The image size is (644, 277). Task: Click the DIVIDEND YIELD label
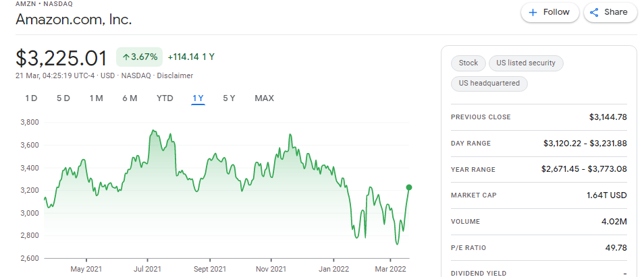(479, 274)
